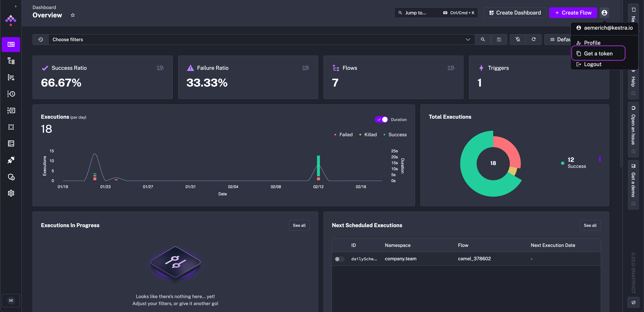The image size is (644, 312).
Task: Click the user account avatar icon
Action: click(604, 13)
